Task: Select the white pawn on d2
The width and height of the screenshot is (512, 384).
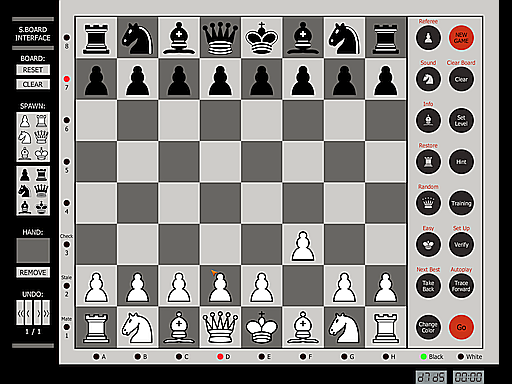Action: coord(220,286)
